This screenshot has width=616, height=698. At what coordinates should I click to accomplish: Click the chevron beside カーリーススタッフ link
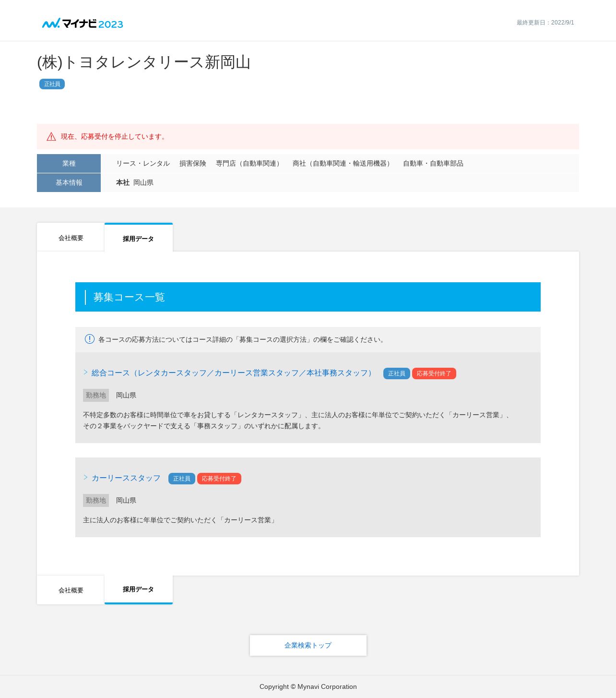tap(85, 478)
